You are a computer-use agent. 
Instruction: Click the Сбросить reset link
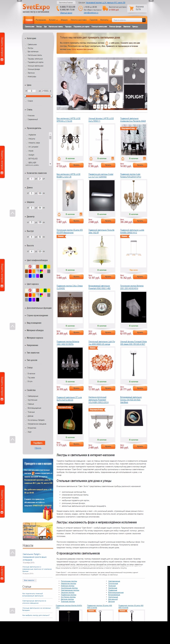click(x=38, y=448)
